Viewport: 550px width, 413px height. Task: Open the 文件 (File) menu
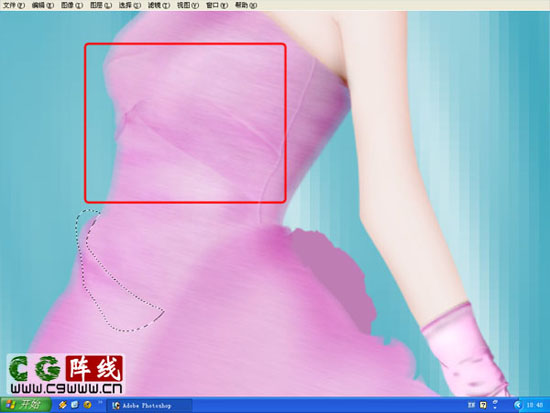[14, 5]
